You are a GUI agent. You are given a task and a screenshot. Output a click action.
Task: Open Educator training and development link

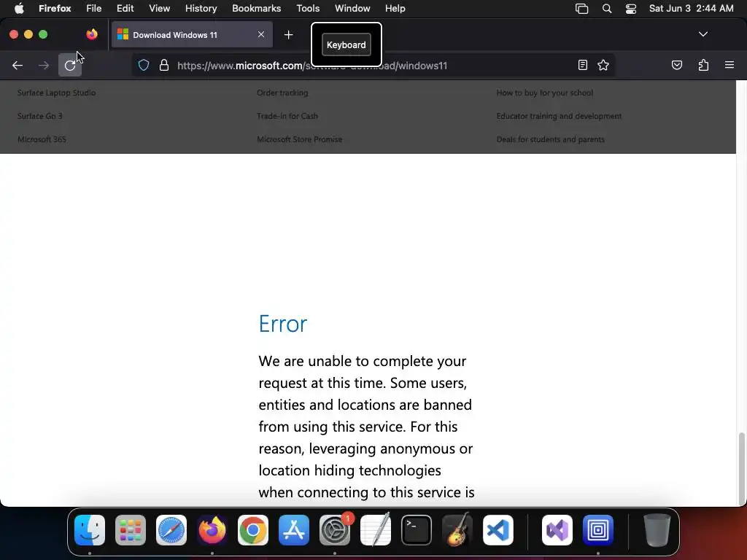click(560, 116)
